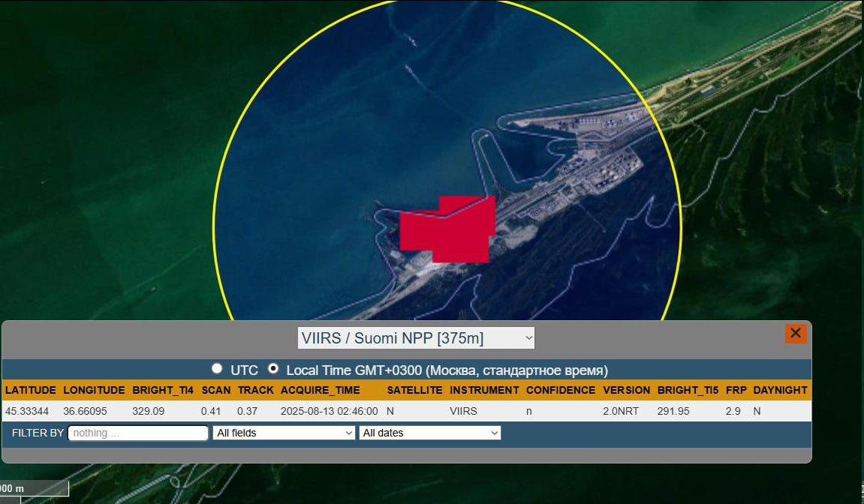Sort by LONGITUDE column header
The height and width of the screenshot is (504, 864).
[x=95, y=390]
